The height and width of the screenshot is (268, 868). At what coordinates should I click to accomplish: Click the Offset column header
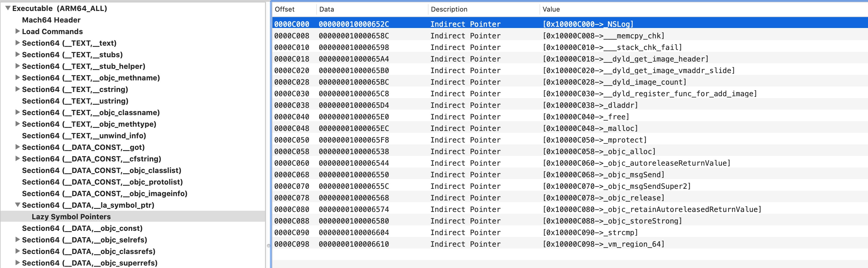point(284,9)
